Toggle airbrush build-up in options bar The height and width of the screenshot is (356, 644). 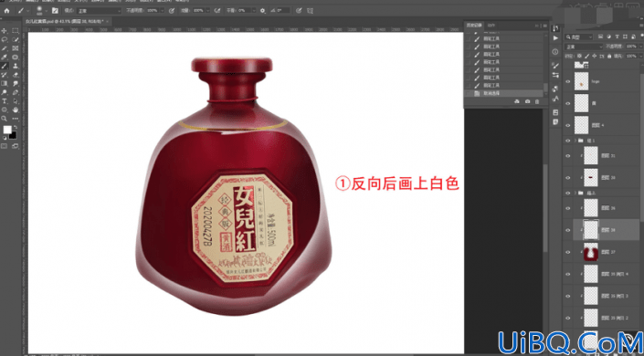point(217,11)
